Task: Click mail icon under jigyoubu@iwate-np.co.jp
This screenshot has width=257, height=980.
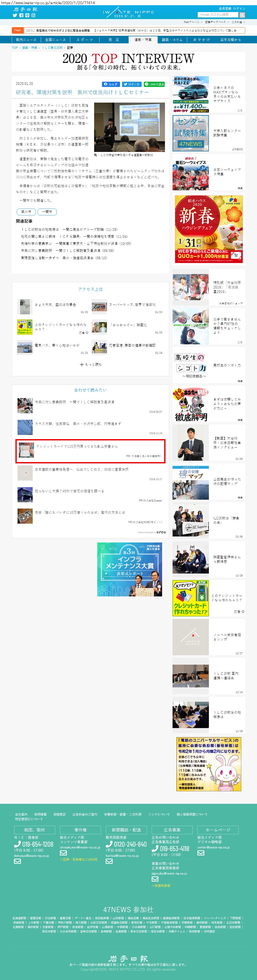Action: 155,879
